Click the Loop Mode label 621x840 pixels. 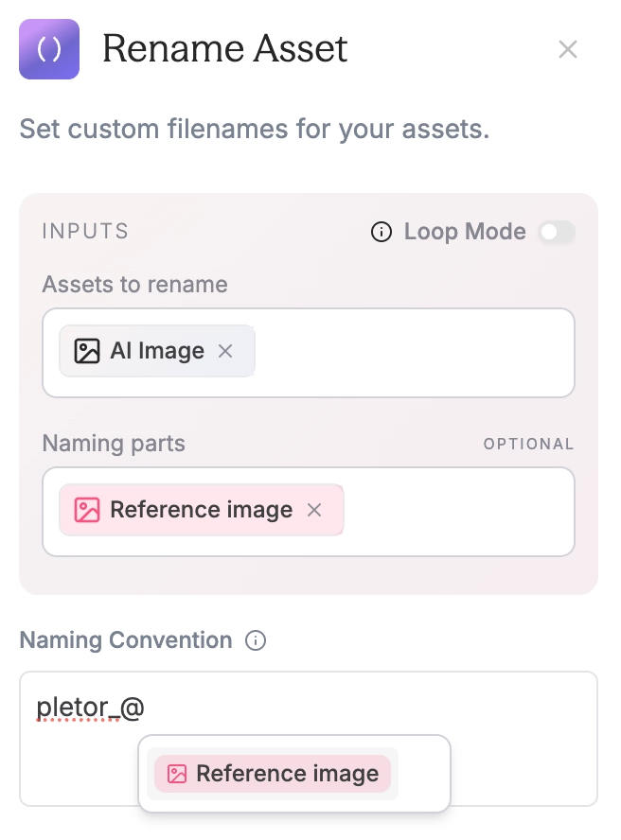[465, 232]
